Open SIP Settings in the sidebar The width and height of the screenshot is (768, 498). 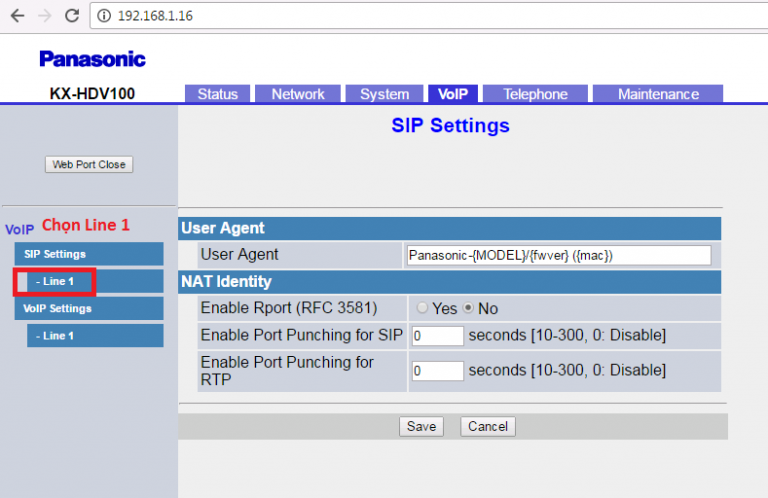88,254
